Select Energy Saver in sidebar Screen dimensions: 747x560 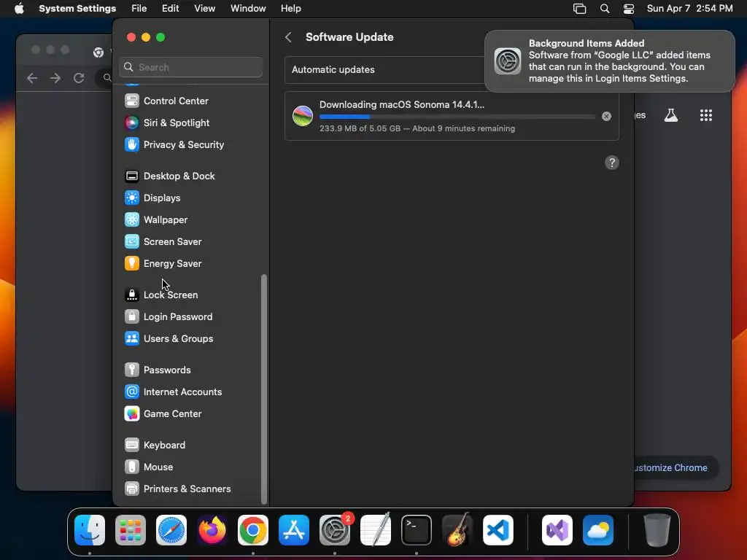[190, 264]
